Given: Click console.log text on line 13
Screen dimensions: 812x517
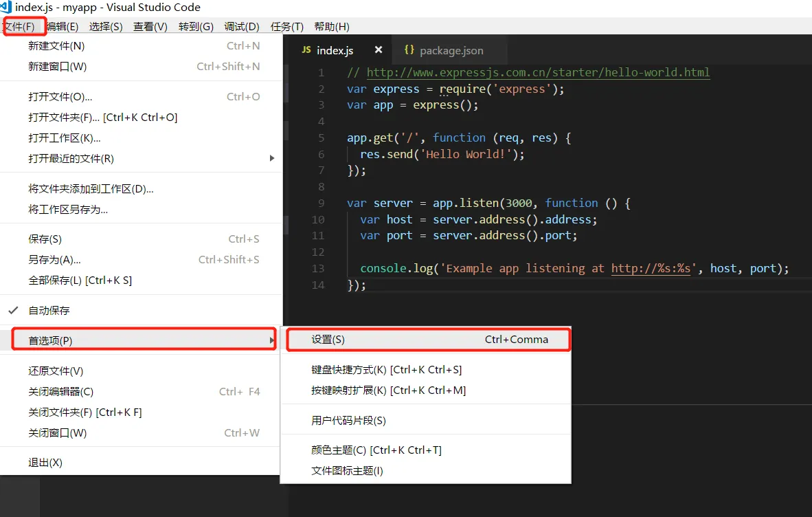Looking at the screenshot, I should coord(396,268).
